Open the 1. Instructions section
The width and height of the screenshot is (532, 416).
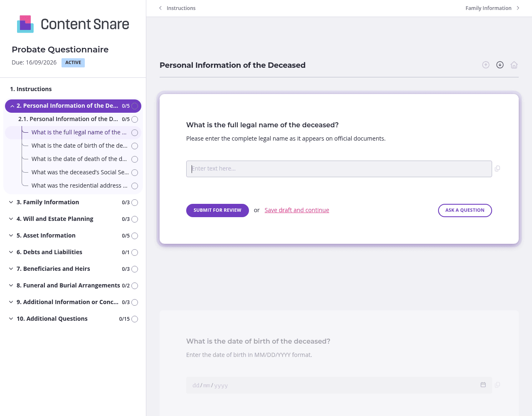click(x=31, y=89)
